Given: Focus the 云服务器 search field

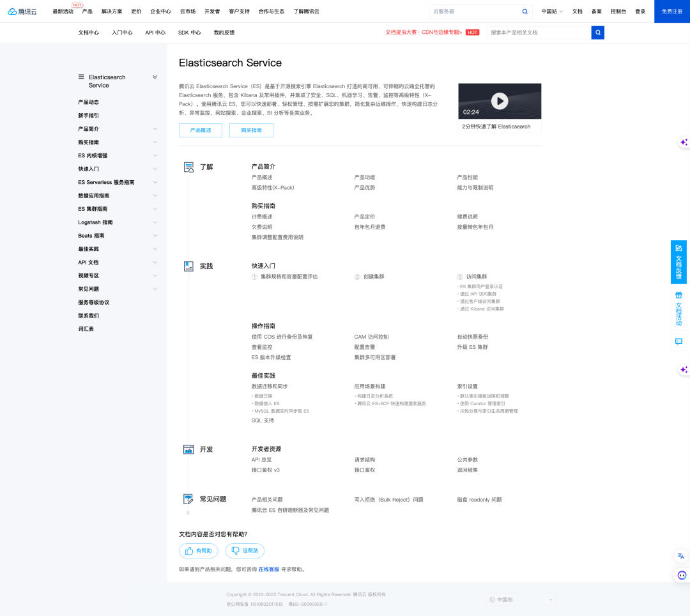Looking at the screenshot, I should click(x=474, y=12).
